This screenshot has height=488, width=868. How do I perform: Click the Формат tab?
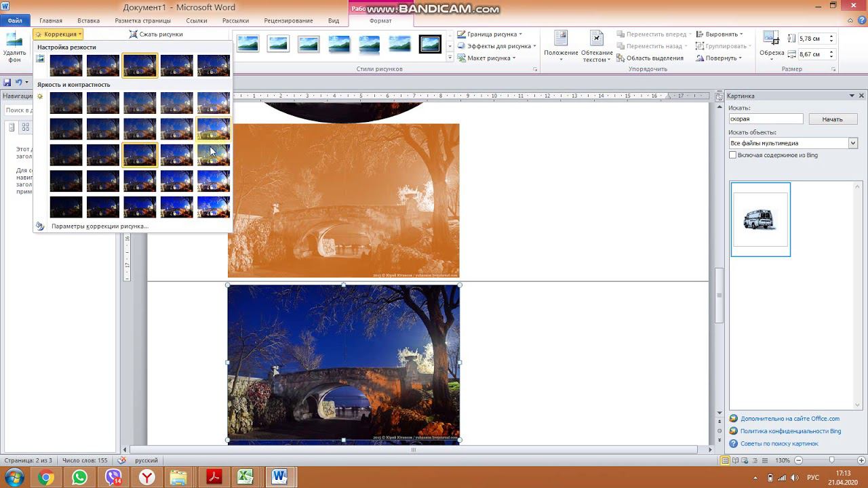(380, 20)
